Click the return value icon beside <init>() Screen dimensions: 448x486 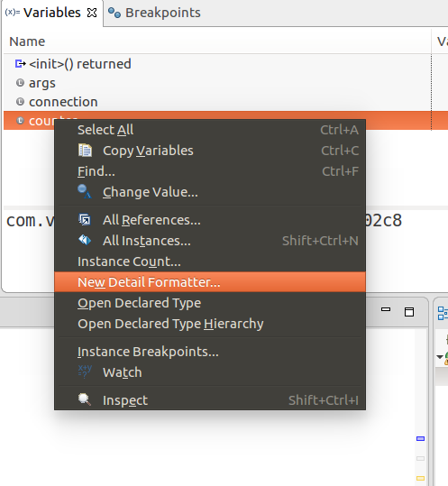click(21, 64)
